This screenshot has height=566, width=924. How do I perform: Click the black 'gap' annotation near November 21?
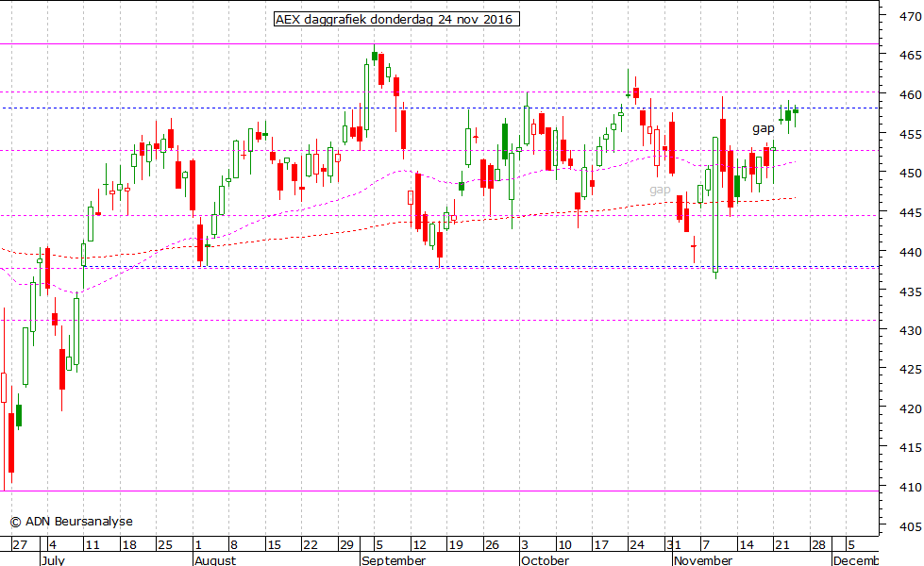coord(764,128)
